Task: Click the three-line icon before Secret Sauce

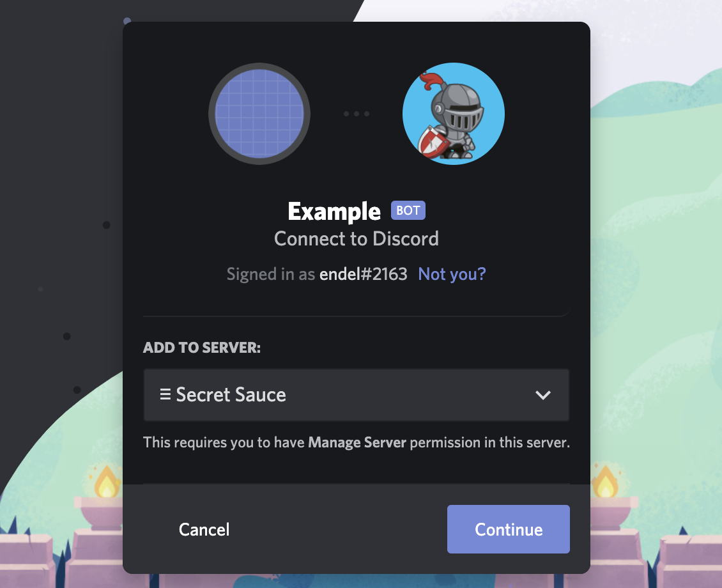Action: tap(165, 394)
